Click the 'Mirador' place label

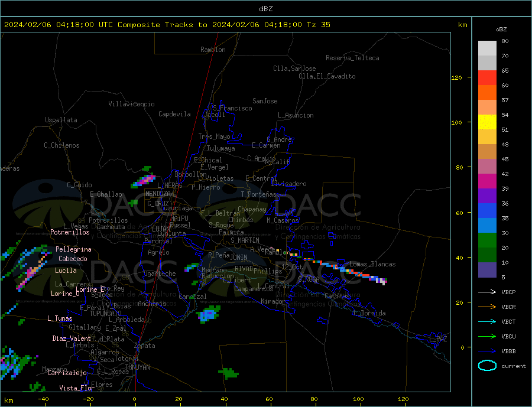point(273,301)
